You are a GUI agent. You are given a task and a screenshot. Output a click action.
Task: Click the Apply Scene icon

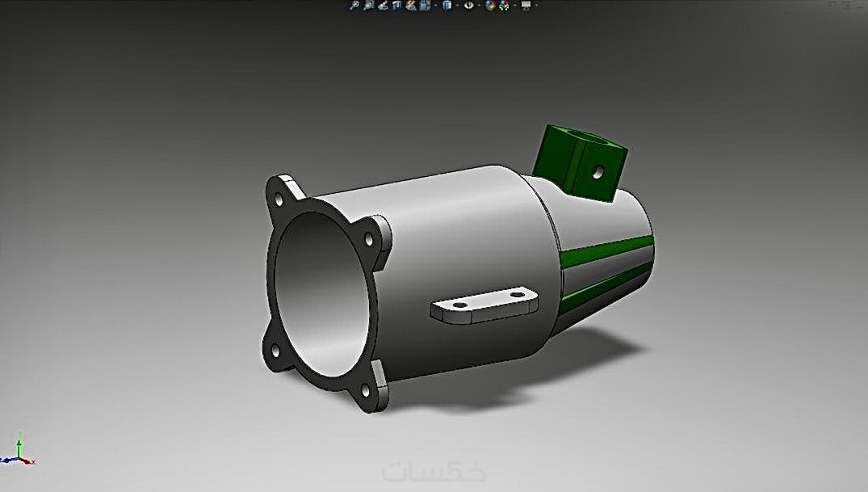pos(504,6)
